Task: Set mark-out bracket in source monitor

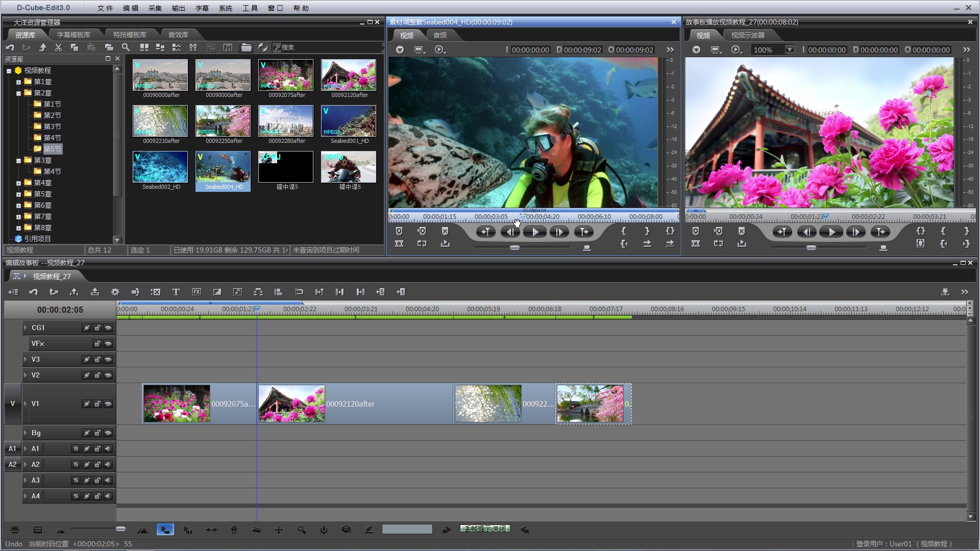Action: pos(647,231)
